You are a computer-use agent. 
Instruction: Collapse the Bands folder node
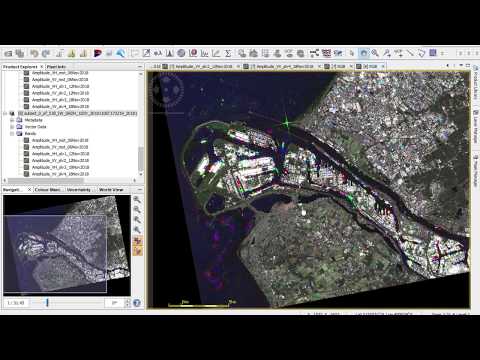tap(12, 133)
